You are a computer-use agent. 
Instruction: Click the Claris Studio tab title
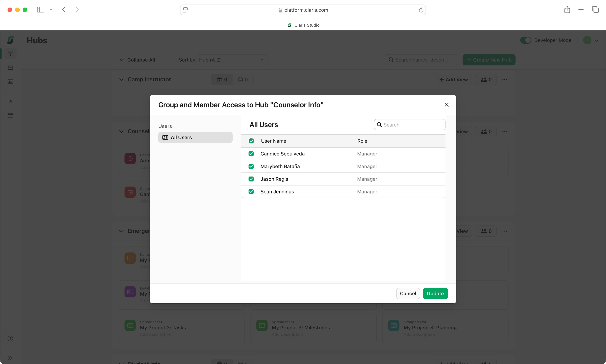pos(307,25)
